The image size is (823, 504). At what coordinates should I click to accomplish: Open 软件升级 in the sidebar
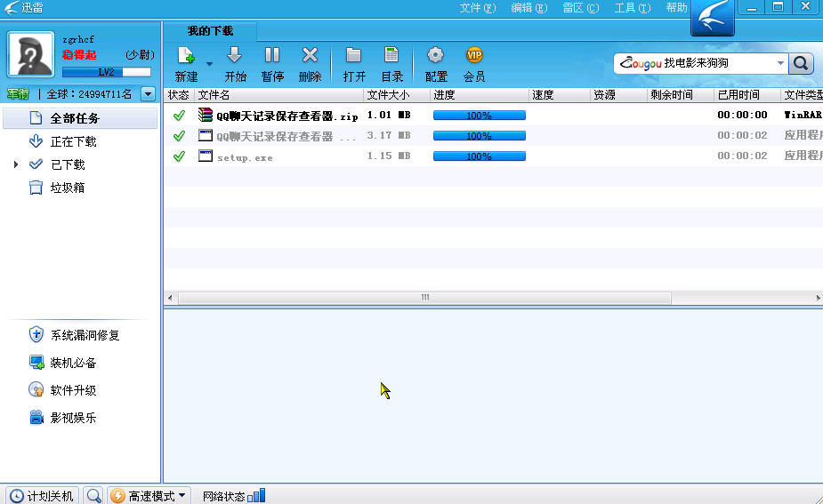coord(62,390)
